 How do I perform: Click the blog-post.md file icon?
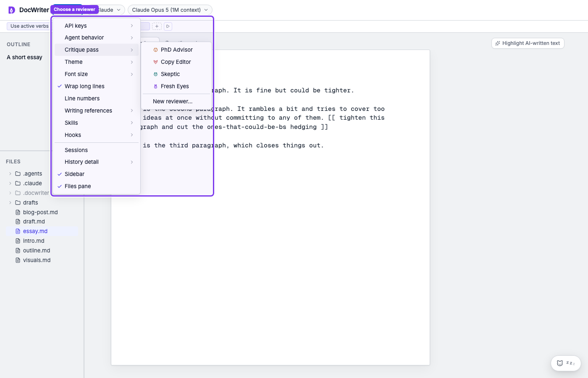[x=18, y=212]
